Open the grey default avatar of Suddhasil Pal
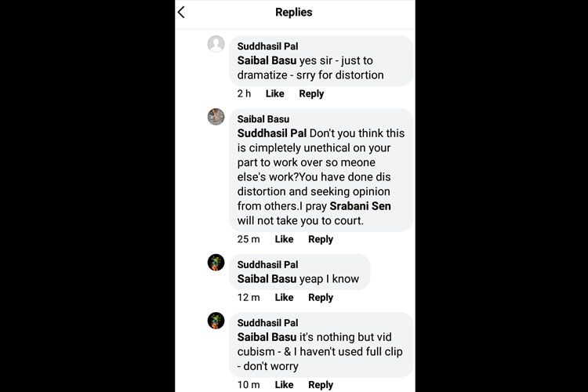Viewport: 588px width, 392px height. (216, 45)
